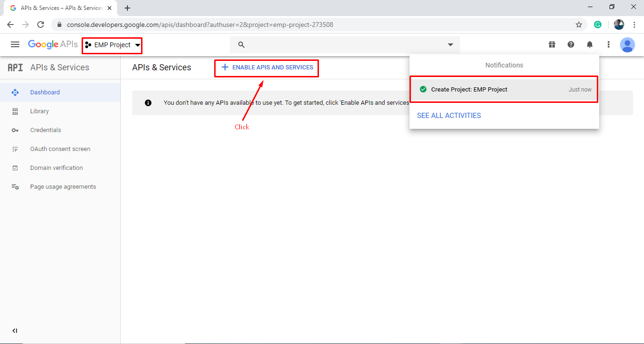This screenshot has height=344, width=644.
Task: Click the three-dot more options icon
Action: [x=608, y=44]
